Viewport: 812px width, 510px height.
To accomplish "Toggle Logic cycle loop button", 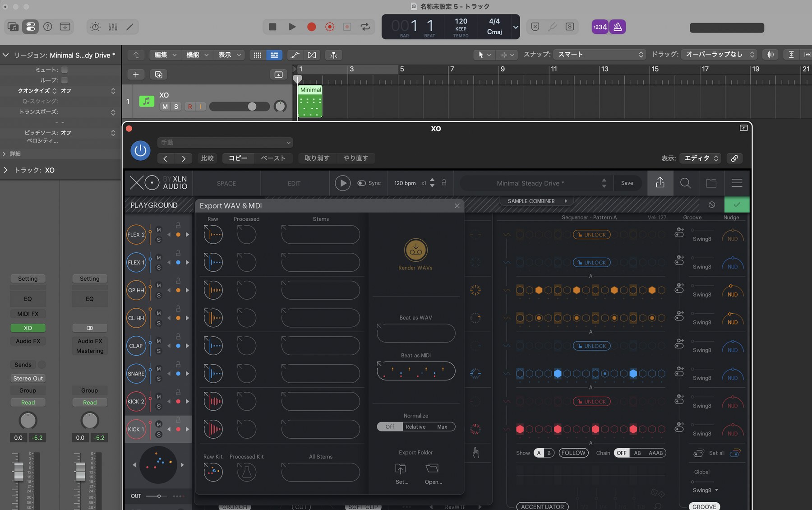I will point(365,27).
